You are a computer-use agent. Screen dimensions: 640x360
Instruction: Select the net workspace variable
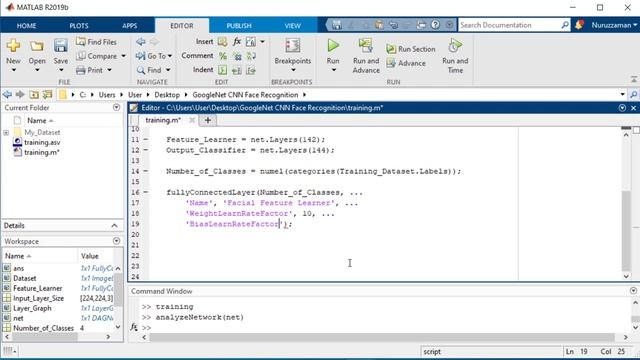point(18,318)
